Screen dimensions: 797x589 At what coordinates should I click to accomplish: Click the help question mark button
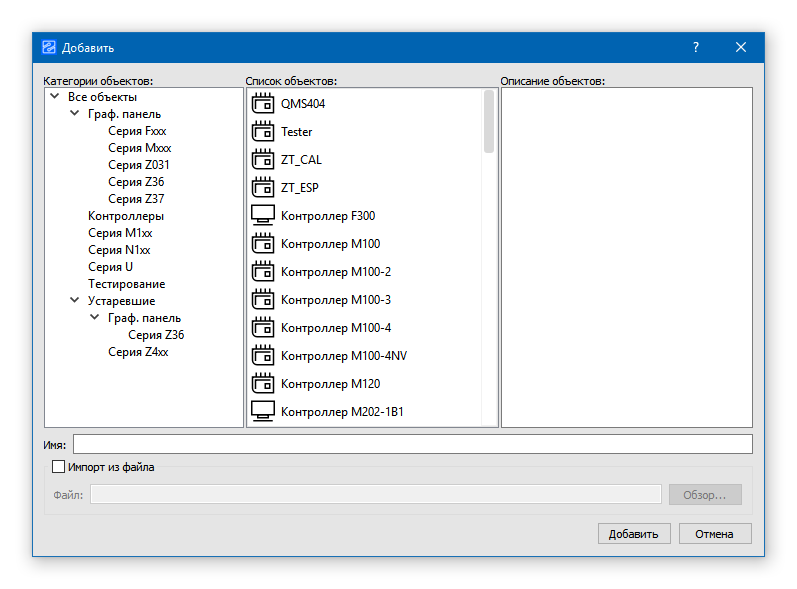click(696, 47)
